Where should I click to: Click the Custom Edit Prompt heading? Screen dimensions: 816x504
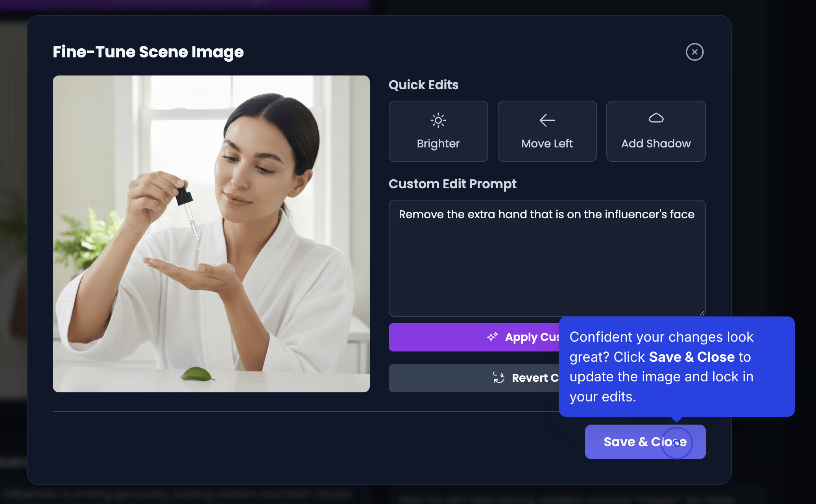point(452,184)
